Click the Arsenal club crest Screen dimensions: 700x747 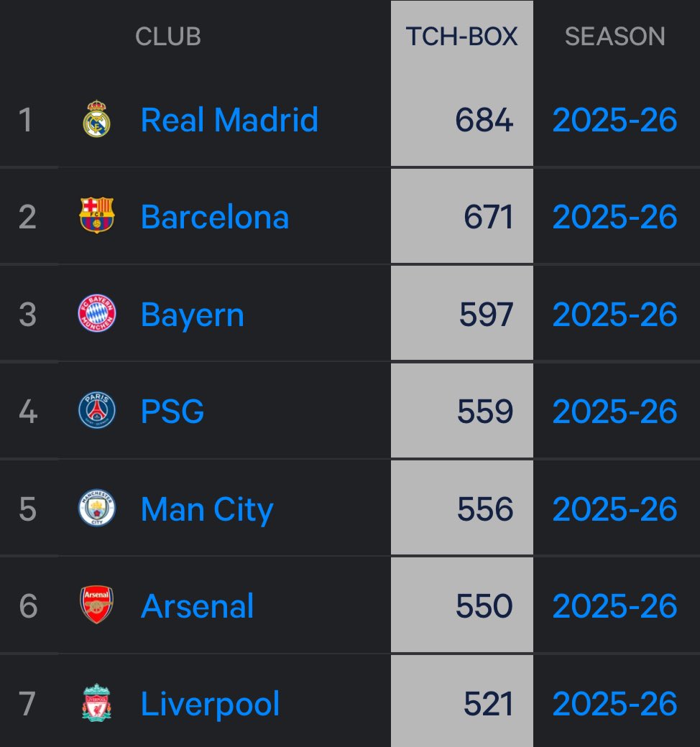point(96,606)
